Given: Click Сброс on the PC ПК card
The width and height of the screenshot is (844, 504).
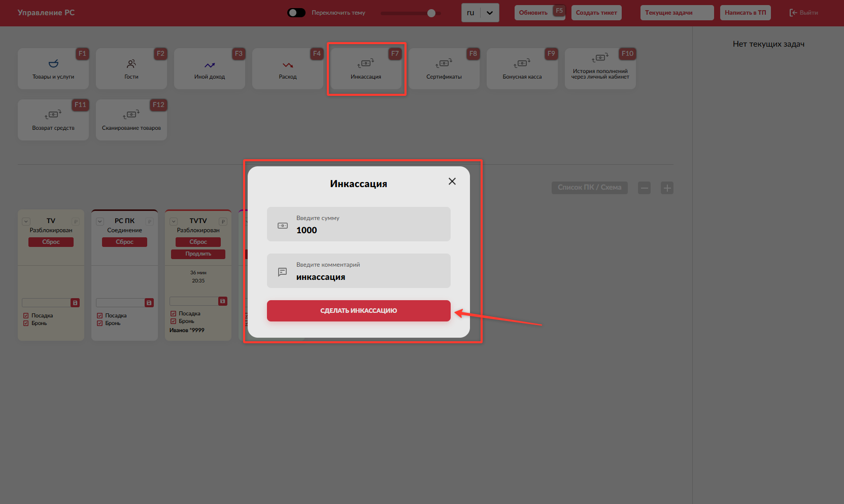Looking at the screenshot, I should 124,242.
